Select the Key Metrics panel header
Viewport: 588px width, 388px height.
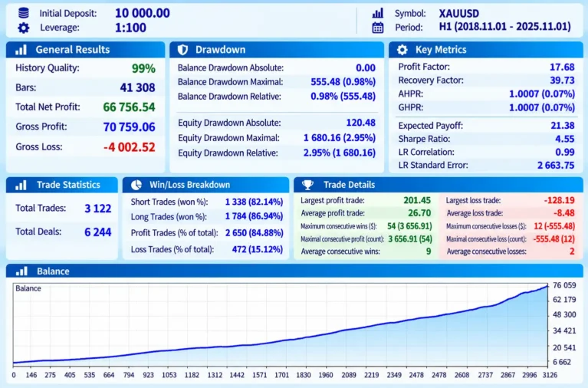pyautogui.click(x=486, y=50)
